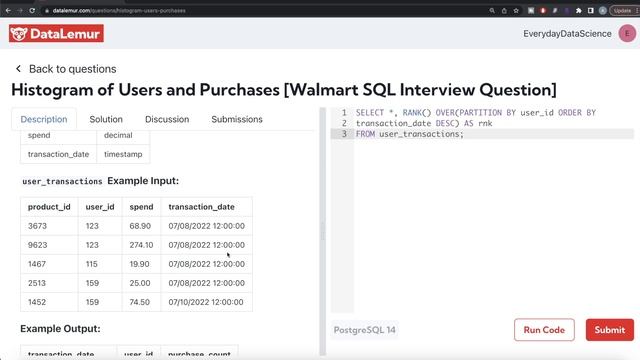Click the datalemur.com URL in the address bar
The width and height of the screenshot is (640, 360).
tap(119, 11)
